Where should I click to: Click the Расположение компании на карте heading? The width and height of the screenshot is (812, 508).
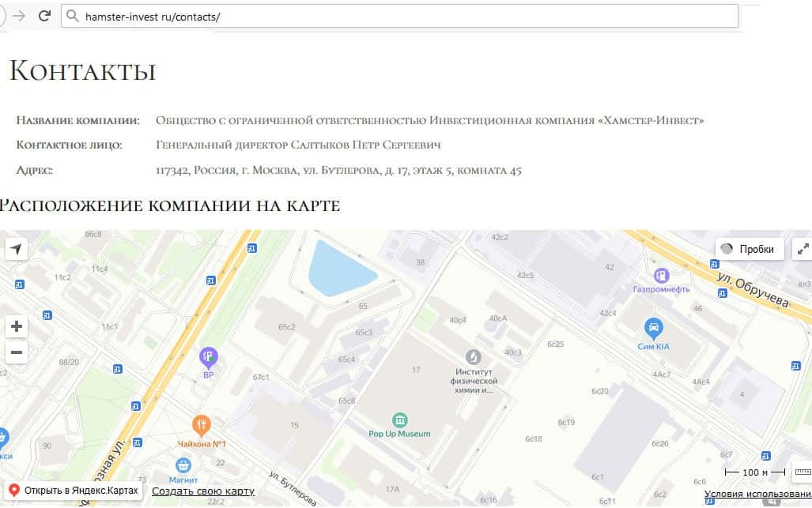(169, 205)
